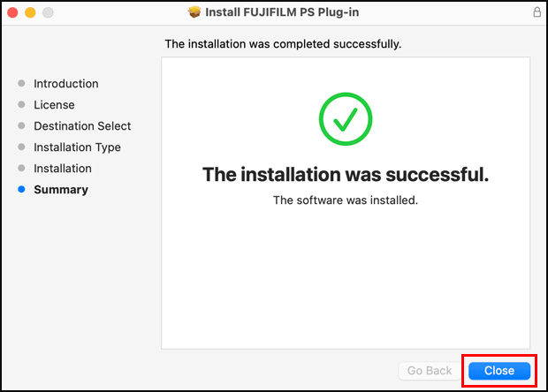The height and width of the screenshot is (392, 548).
Task: Select the Introduction step in sidebar
Action: [66, 84]
